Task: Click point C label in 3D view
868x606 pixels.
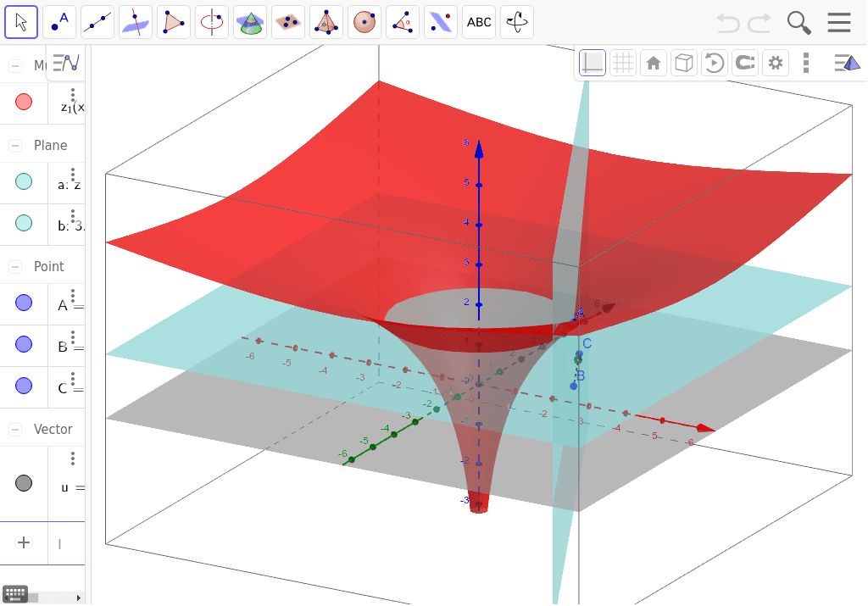Action: coord(587,343)
